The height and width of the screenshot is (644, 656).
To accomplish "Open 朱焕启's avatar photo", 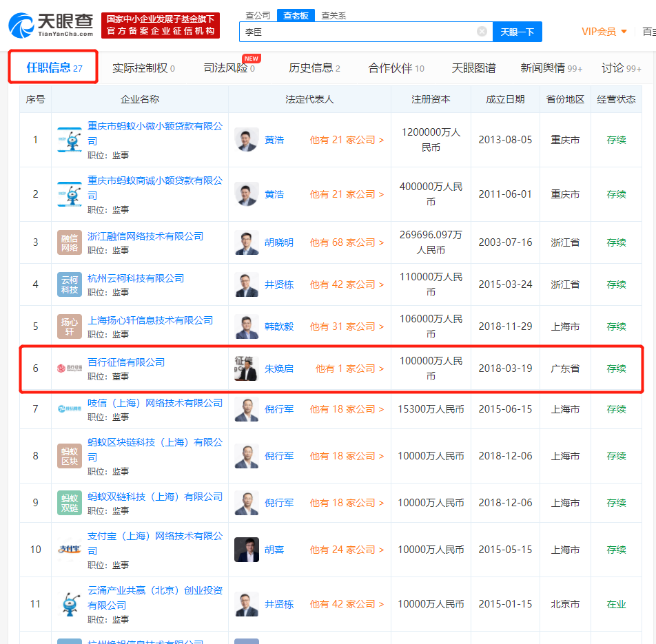I will point(247,368).
